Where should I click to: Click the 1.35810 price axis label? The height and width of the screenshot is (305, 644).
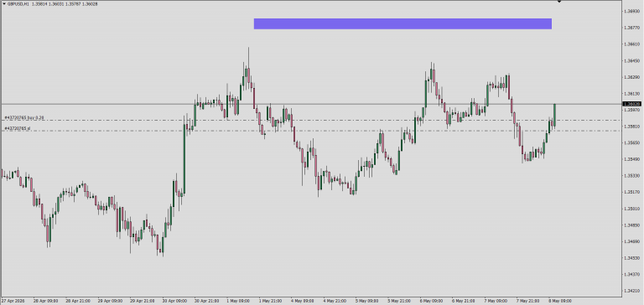click(631, 127)
